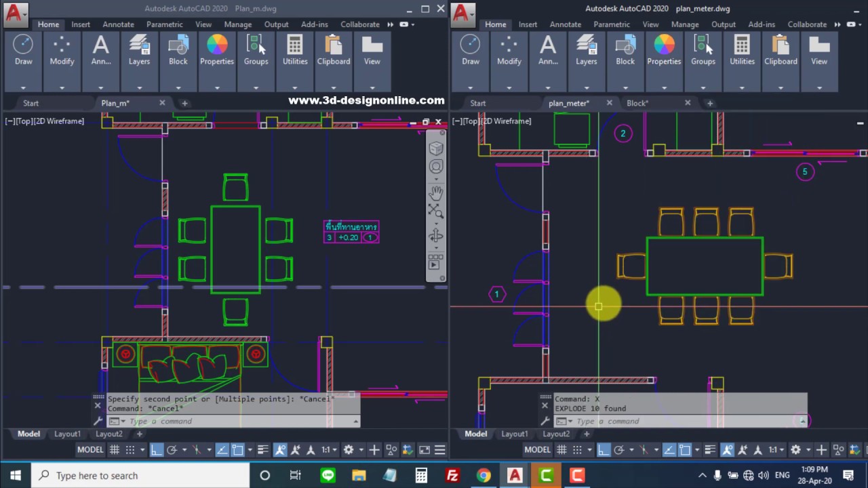Open ViewCube from Plan_m navigation bar
This screenshot has width=868, height=488.
click(x=436, y=148)
